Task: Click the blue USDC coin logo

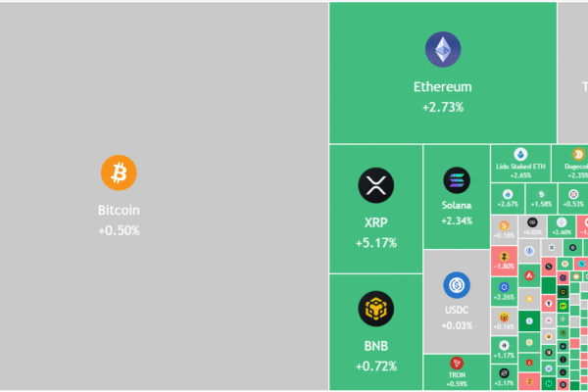Action: [457, 285]
